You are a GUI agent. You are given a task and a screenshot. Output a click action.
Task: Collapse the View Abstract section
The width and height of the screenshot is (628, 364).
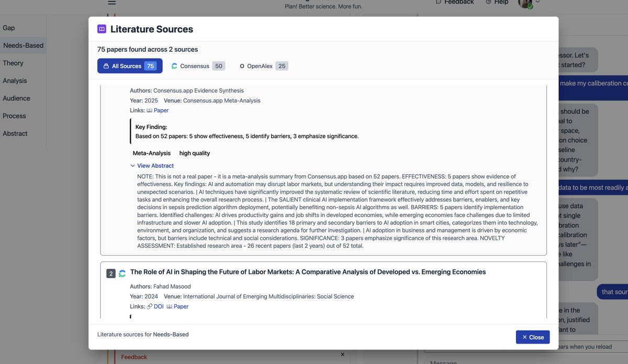point(152,166)
